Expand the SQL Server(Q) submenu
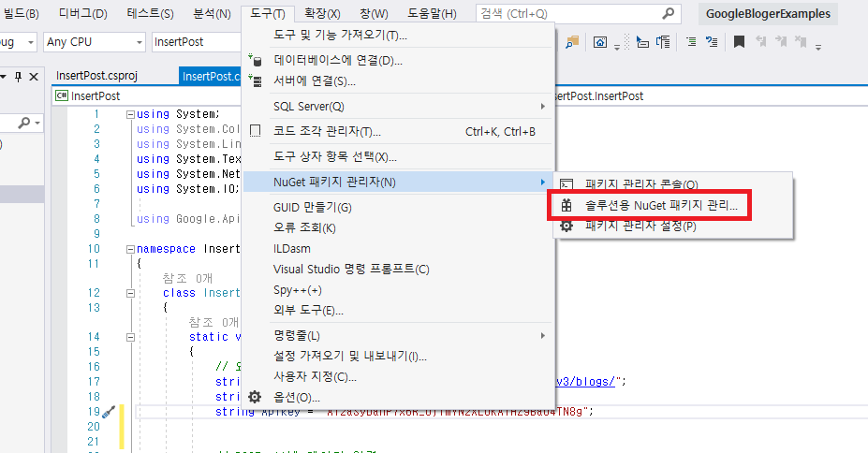The height and width of the screenshot is (453, 868). 399,106
